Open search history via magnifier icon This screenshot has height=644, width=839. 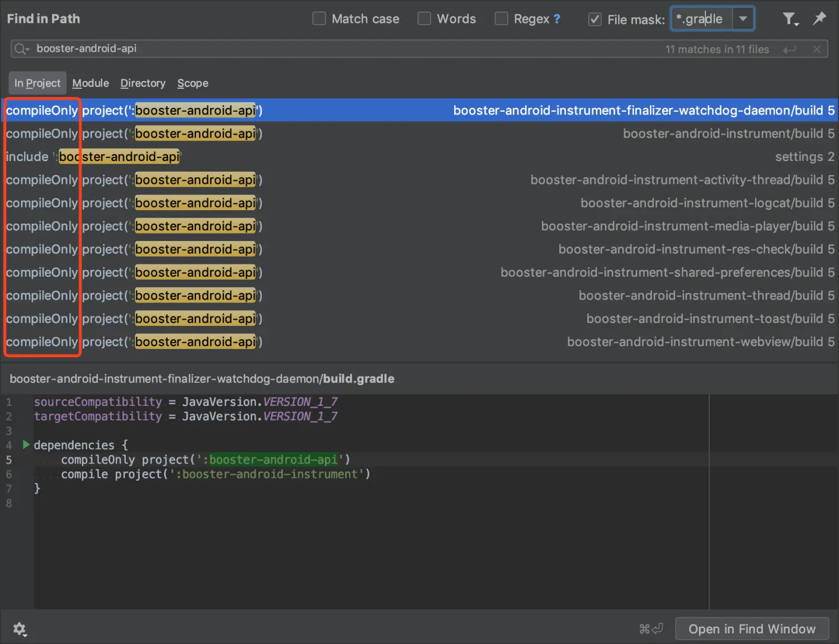[x=21, y=49]
